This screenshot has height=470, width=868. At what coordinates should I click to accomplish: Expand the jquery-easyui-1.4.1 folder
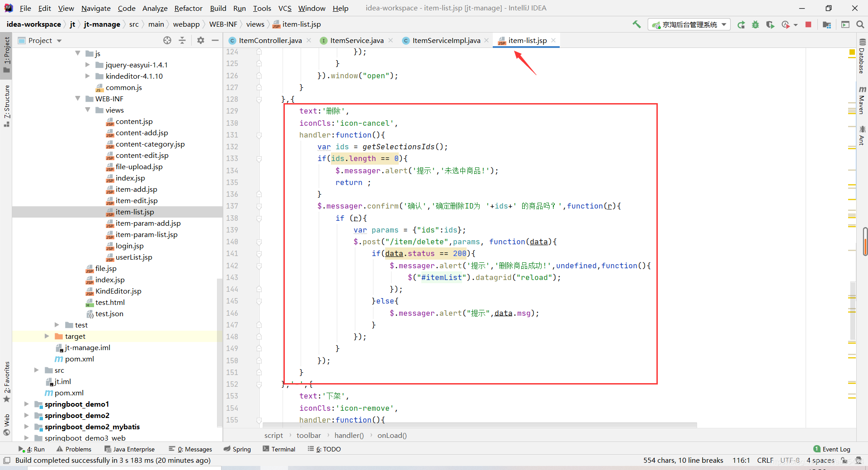pyautogui.click(x=88, y=65)
